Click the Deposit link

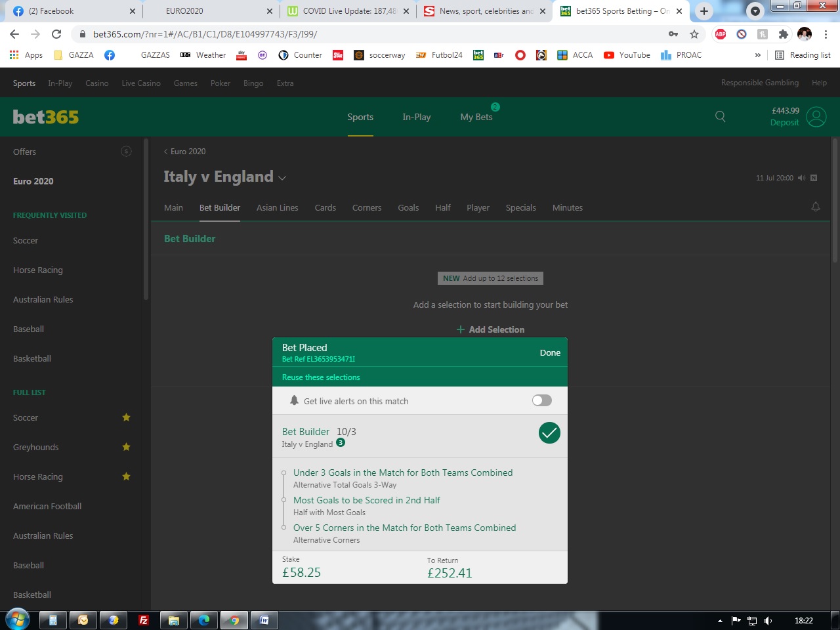point(784,123)
